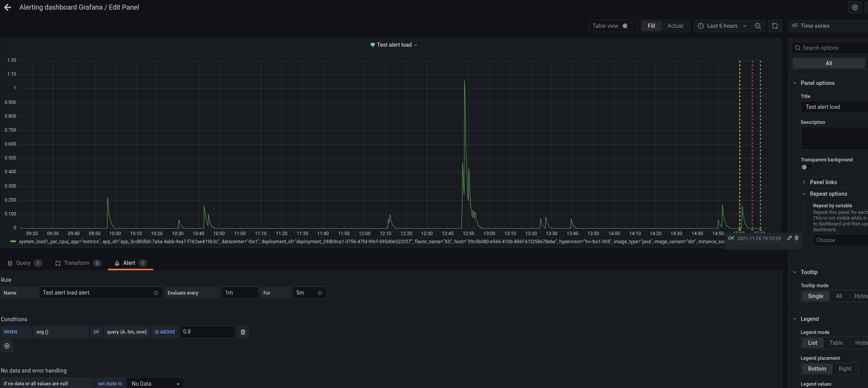
Task: Click the Search options field
Action: 831,48
